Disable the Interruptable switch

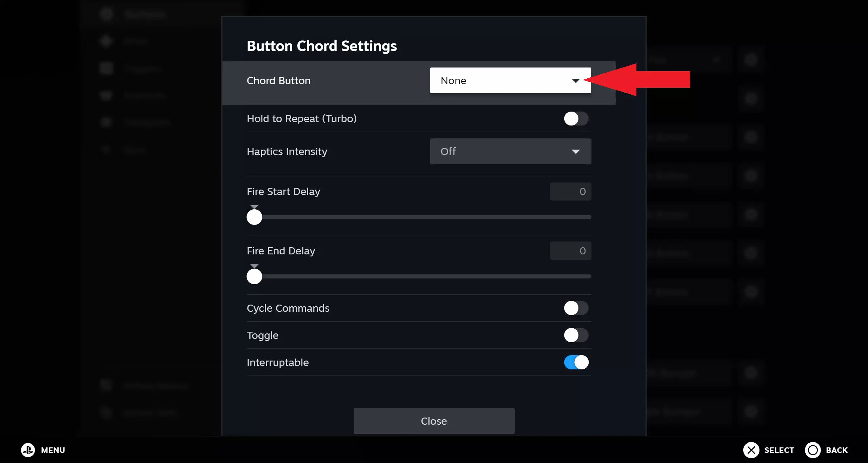[576, 362]
